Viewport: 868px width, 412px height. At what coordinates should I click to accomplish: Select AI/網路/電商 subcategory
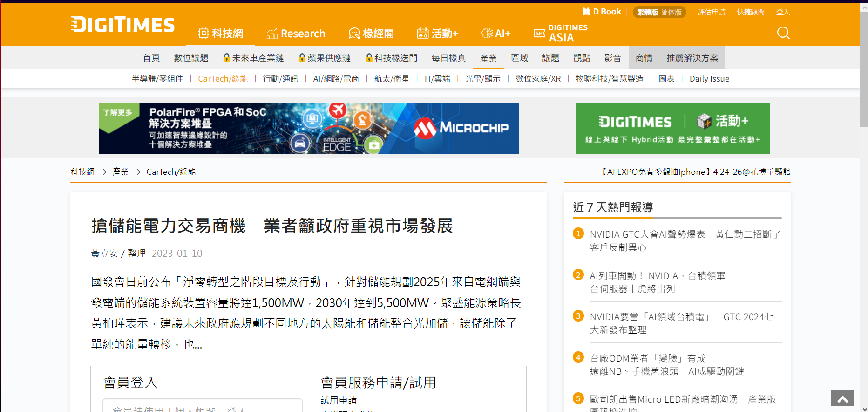coord(336,79)
